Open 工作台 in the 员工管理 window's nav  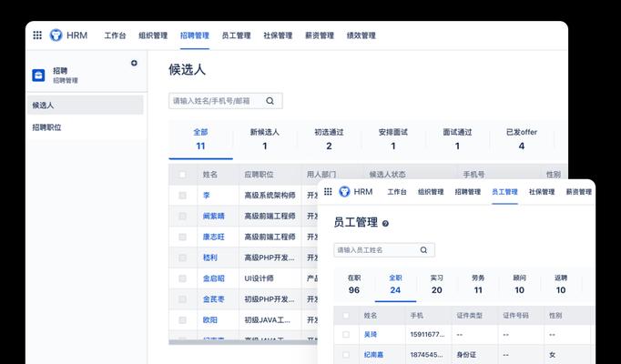[x=397, y=192]
